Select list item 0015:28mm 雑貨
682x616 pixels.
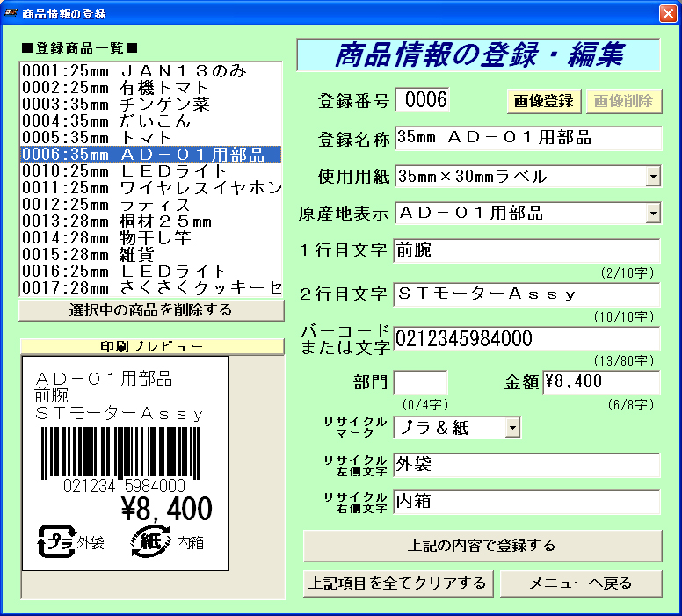[151, 255]
